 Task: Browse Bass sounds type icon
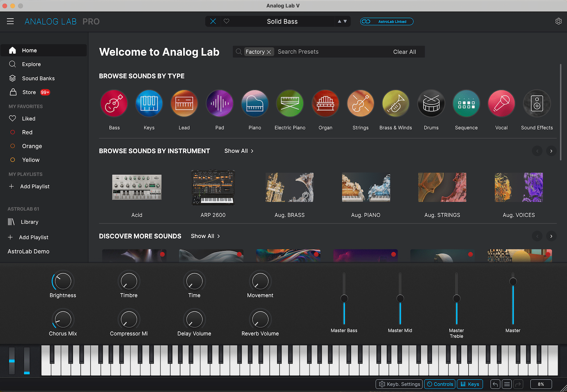click(x=114, y=103)
